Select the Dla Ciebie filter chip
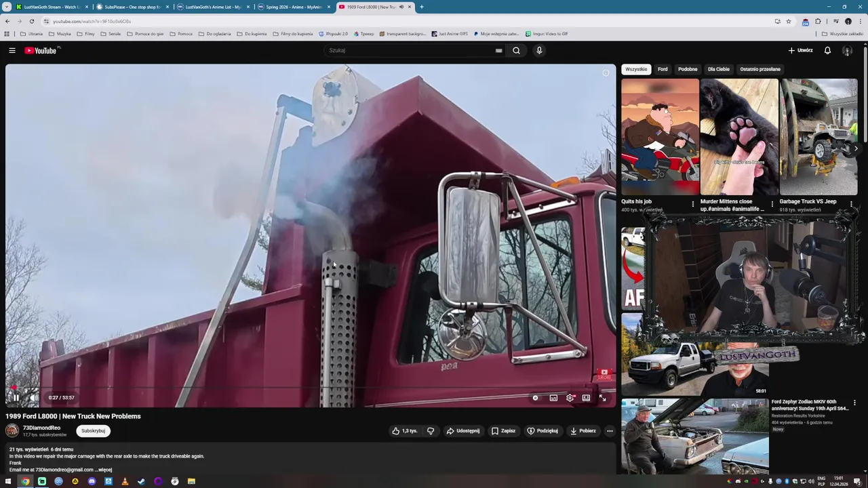Screen dimensions: 868x488 (719, 69)
